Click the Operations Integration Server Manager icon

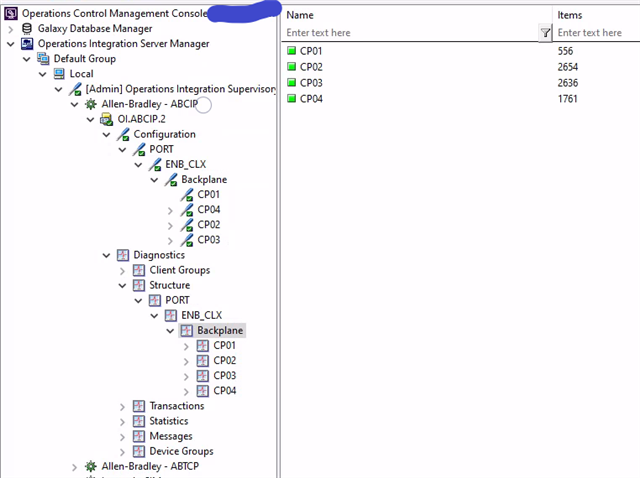tap(27, 44)
